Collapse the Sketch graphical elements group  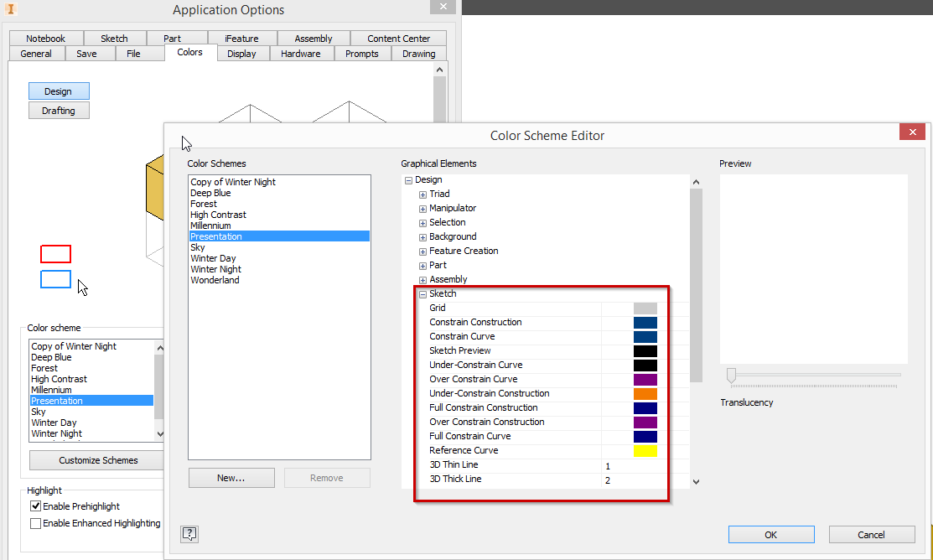[x=422, y=293]
